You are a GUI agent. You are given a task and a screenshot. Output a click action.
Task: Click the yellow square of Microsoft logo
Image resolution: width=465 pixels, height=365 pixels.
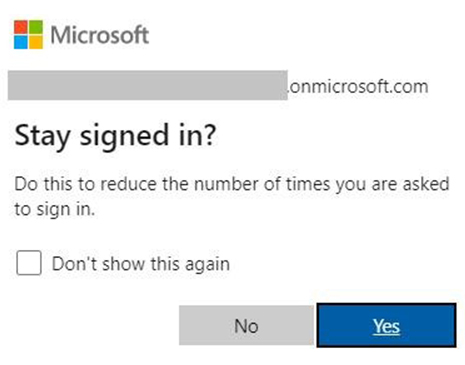[x=36, y=42]
